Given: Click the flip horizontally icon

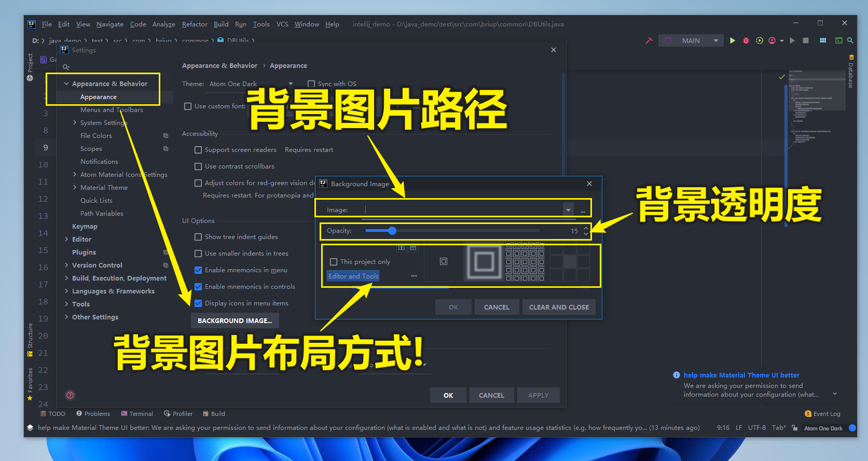Looking at the screenshot, I should 402,248.
